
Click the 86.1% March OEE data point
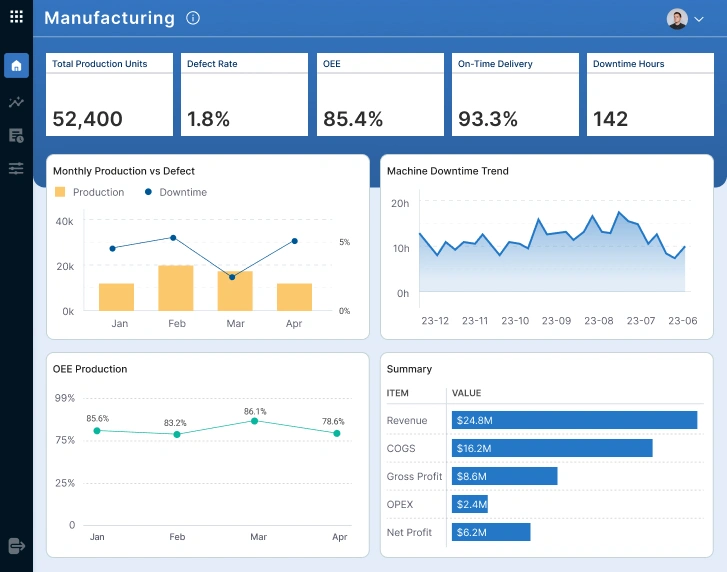(x=255, y=421)
